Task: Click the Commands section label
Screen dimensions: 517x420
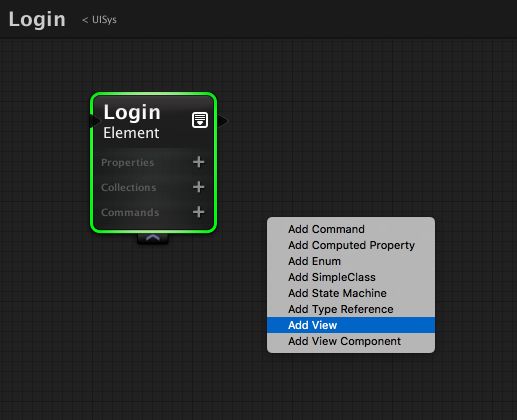Action: [x=130, y=212]
